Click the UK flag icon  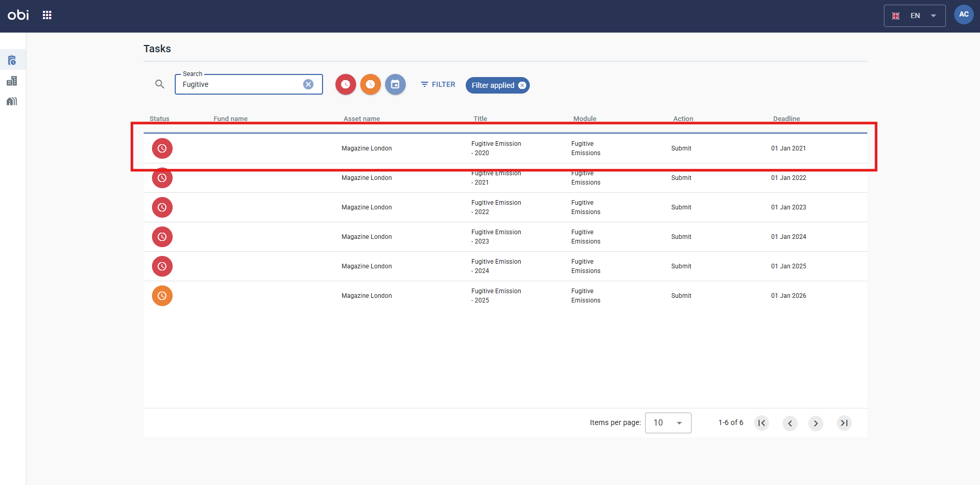click(x=896, y=16)
